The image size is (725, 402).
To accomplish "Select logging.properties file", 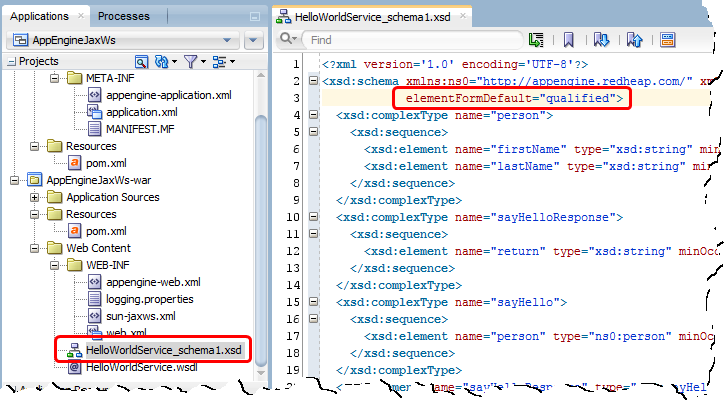I will click(x=150, y=299).
